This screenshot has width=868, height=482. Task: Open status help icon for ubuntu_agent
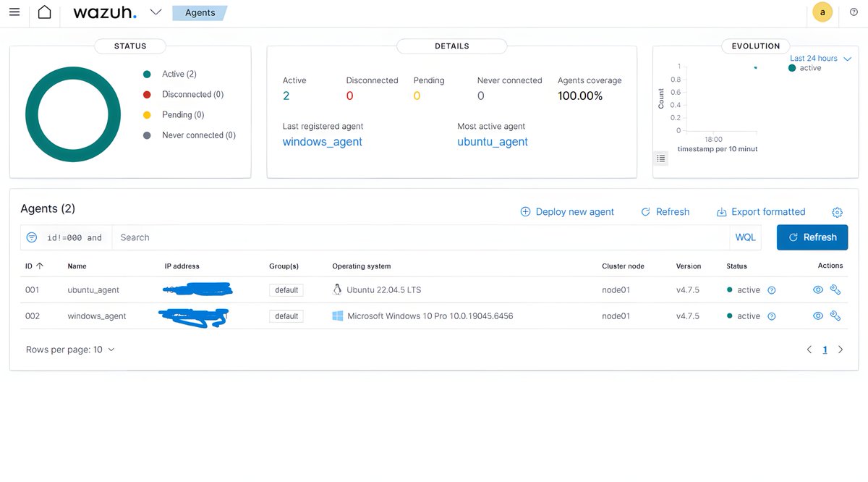click(772, 290)
